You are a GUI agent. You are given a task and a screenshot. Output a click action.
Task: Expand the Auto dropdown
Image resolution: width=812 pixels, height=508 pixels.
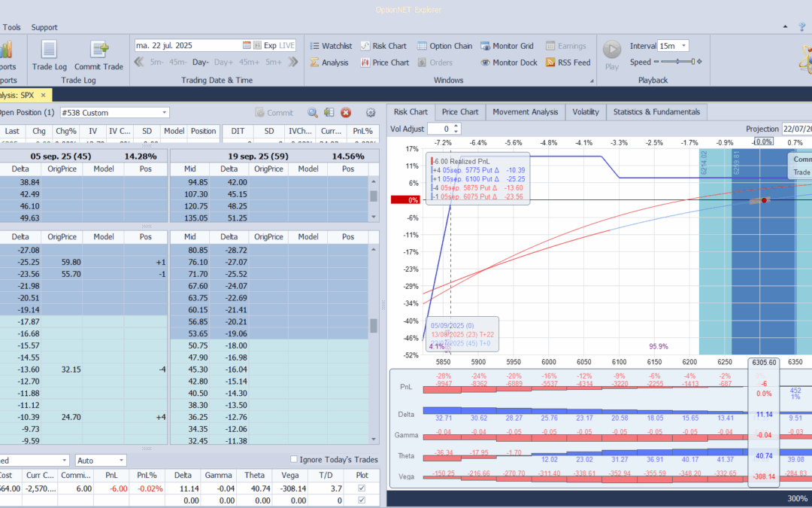pyautogui.click(x=121, y=460)
